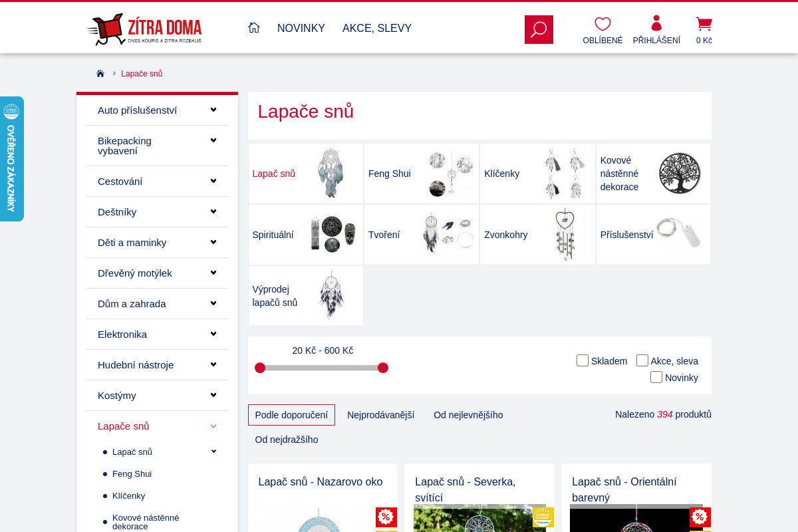This screenshot has height=532, width=798.
Task: Open Akce, slevy top menu
Action: pyautogui.click(x=377, y=28)
